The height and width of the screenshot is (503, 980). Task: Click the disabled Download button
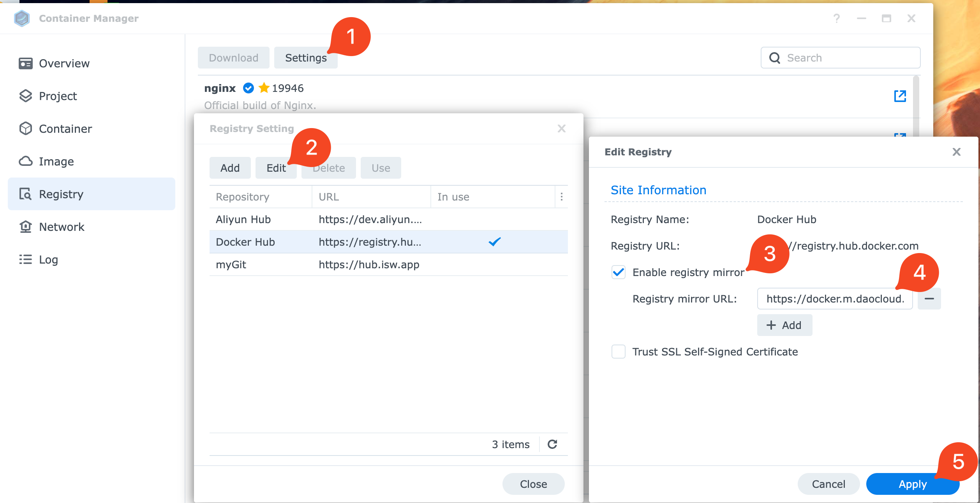[x=234, y=58]
